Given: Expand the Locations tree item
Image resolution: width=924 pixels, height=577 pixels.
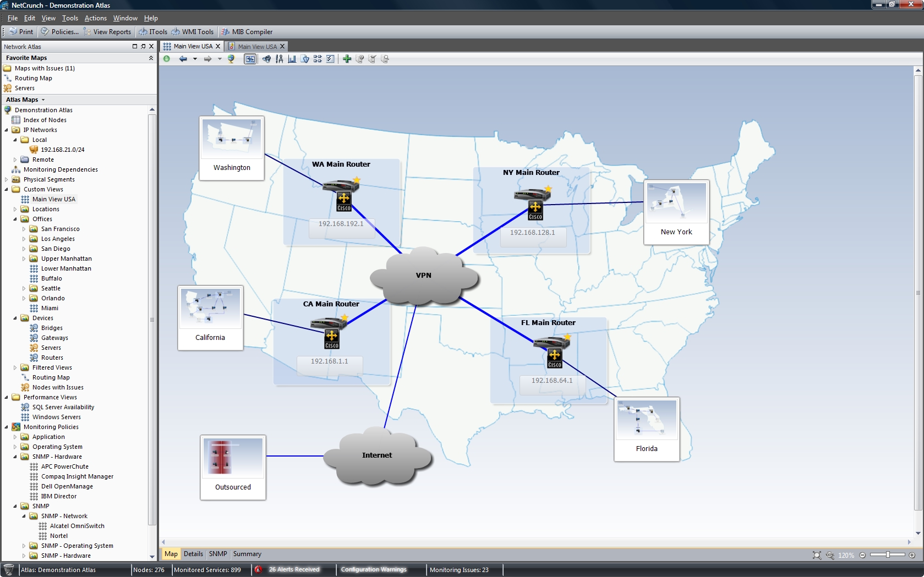Looking at the screenshot, I should [x=15, y=209].
